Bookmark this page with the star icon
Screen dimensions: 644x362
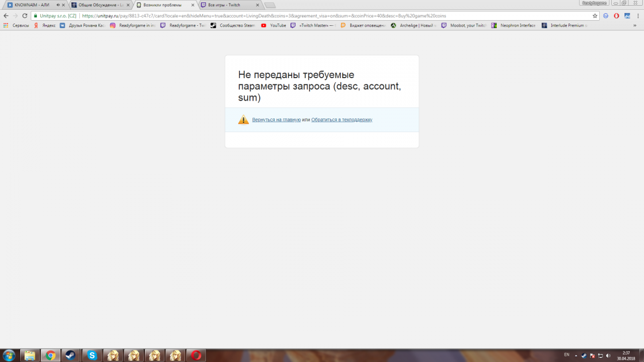(x=595, y=16)
